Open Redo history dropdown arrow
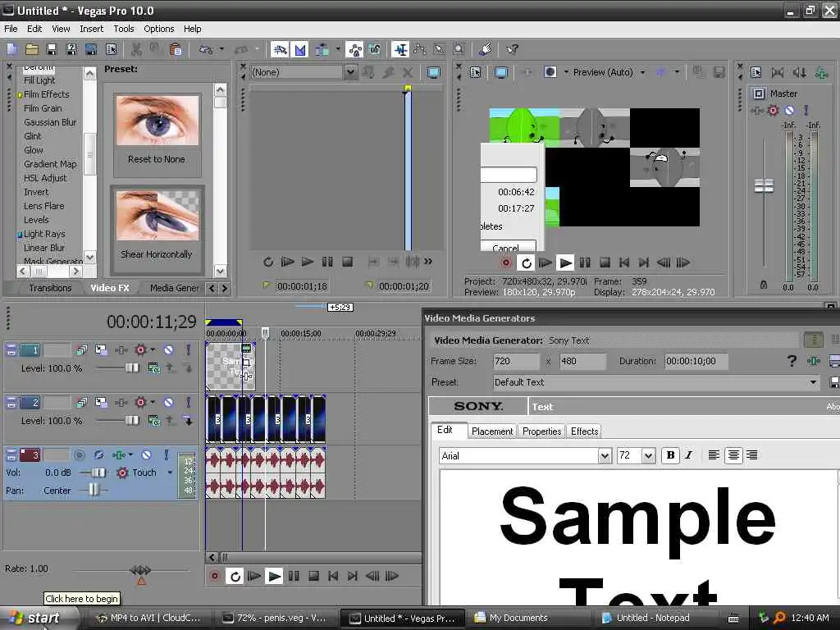 coord(257,50)
